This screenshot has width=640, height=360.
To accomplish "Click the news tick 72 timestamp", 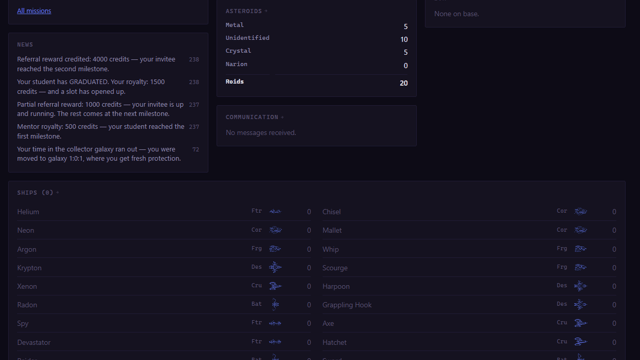I will (196, 150).
